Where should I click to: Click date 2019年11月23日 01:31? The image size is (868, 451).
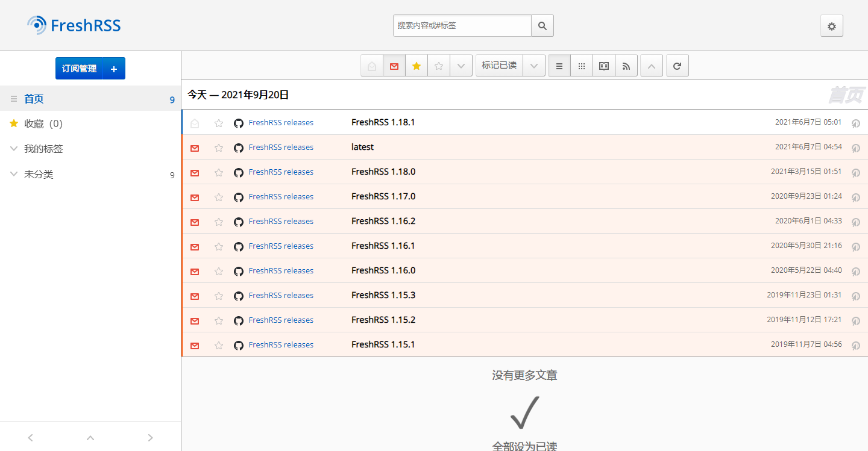point(804,295)
